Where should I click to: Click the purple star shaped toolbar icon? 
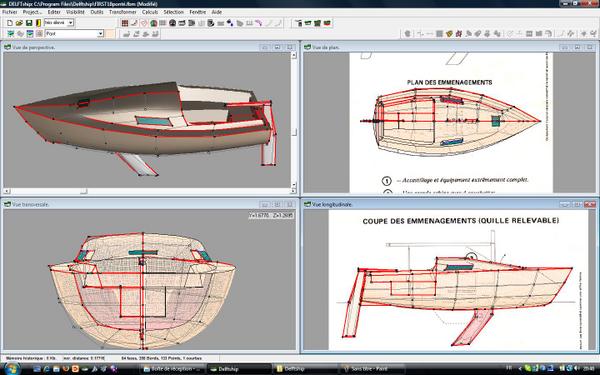coord(459,34)
